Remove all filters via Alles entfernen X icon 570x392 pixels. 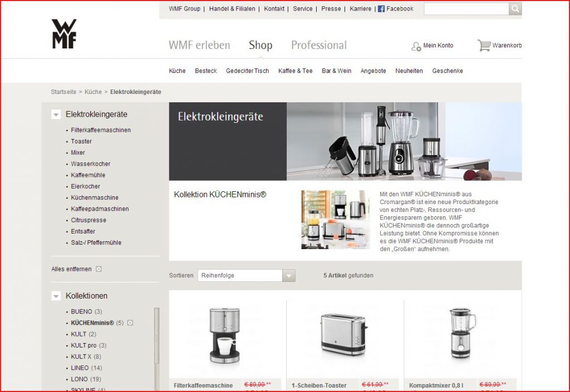click(x=99, y=269)
